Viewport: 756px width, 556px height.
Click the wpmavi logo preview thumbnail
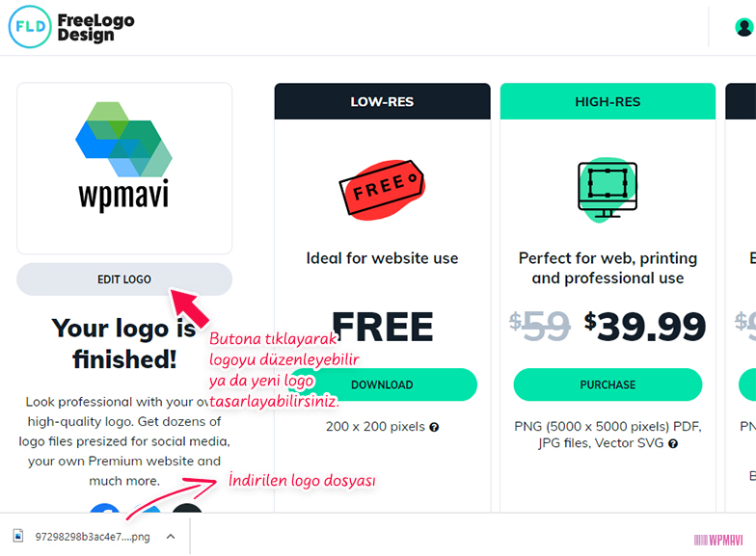[124, 168]
